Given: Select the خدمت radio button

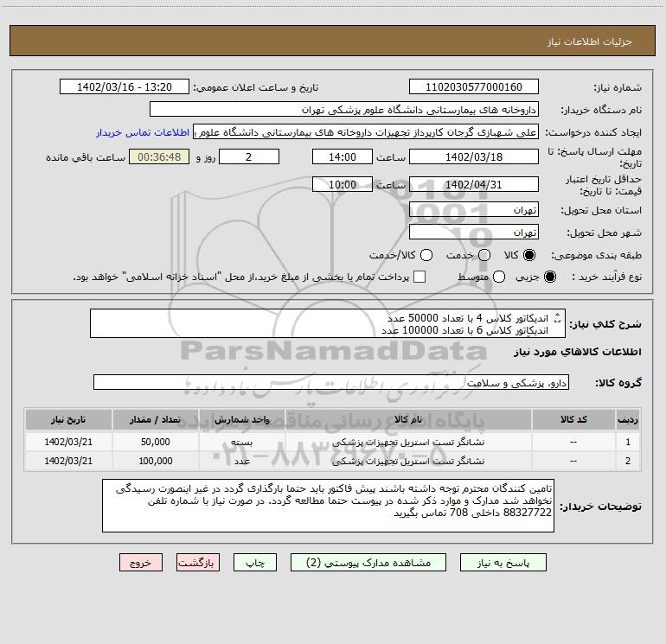Looking at the screenshot, I should coord(484,255).
